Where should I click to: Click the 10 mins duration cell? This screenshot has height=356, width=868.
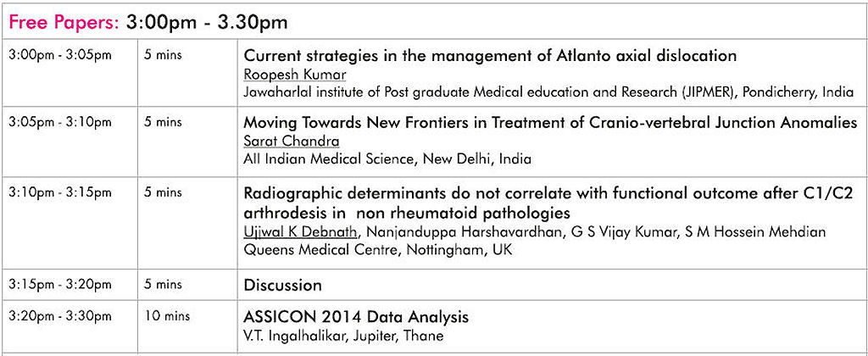point(167,316)
